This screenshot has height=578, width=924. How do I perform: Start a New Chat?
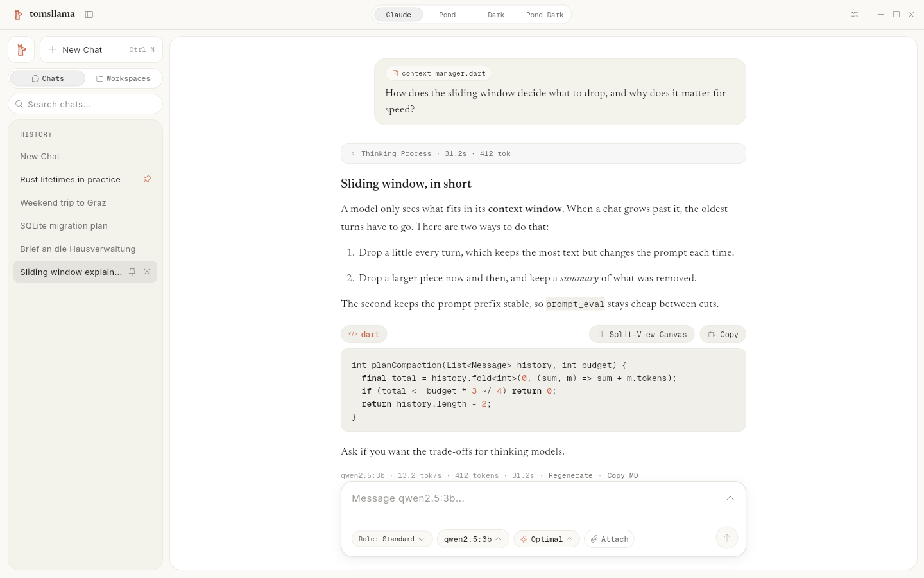[101, 49]
